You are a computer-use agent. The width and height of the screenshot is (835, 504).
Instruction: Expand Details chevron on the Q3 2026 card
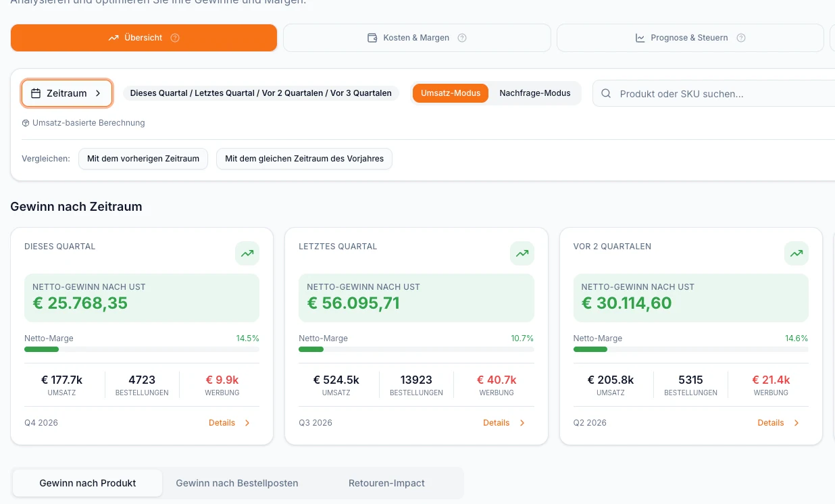[522, 423]
